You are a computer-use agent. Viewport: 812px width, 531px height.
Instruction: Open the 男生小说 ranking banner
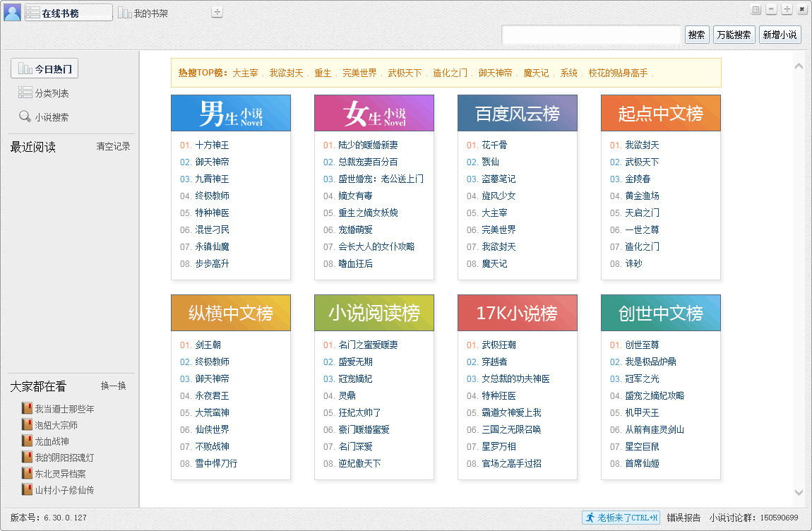[x=230, y=113]
